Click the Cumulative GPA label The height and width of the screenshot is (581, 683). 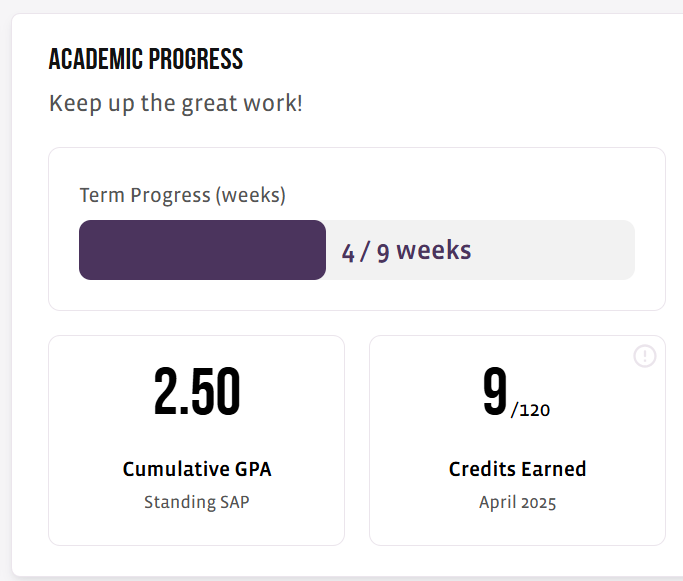197,469
